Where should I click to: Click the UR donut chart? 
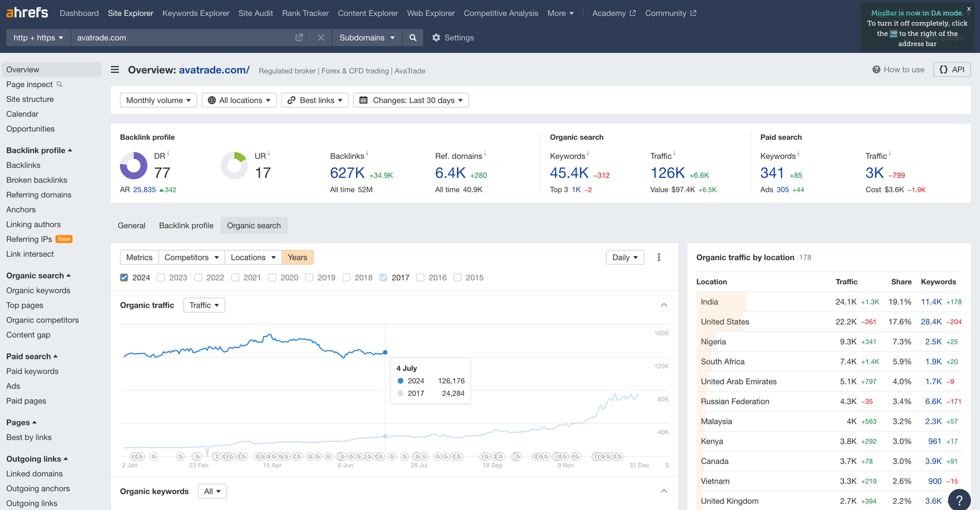click(234, 166)
